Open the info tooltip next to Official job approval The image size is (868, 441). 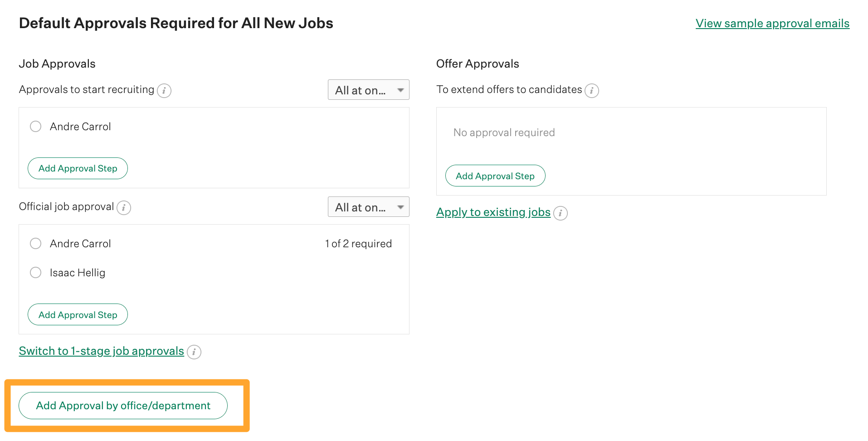pyautogui.click(x=123, y=207)
